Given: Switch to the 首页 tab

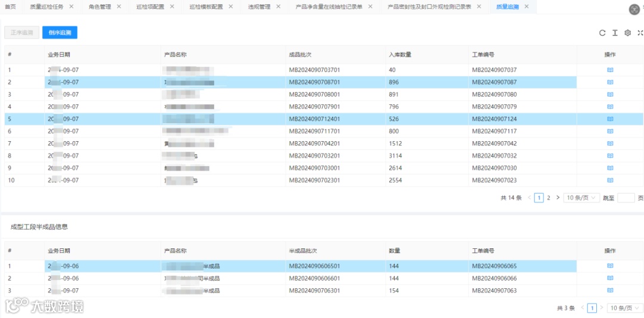Looking at the screenshot, I should (x=10, y=7).
